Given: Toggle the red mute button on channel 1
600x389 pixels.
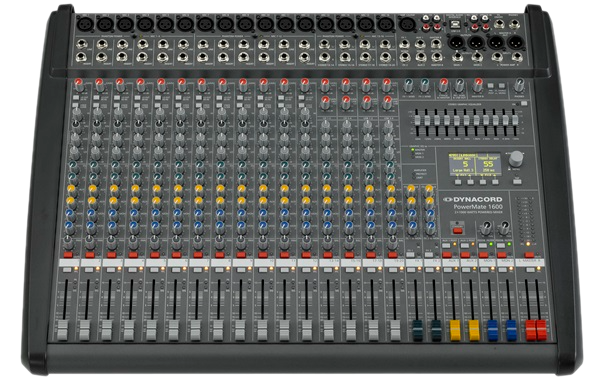Looking at the screenshot, I should point(68,255).
